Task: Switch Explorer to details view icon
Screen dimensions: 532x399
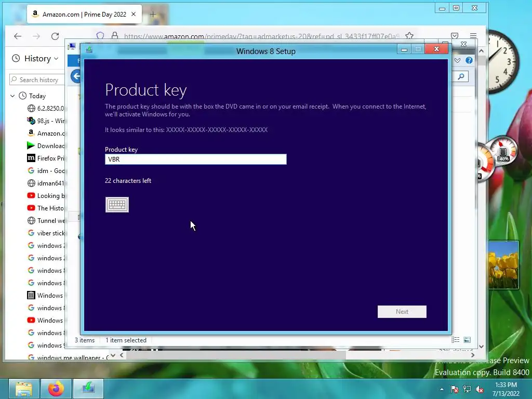Action: click(x=455, y=340)
